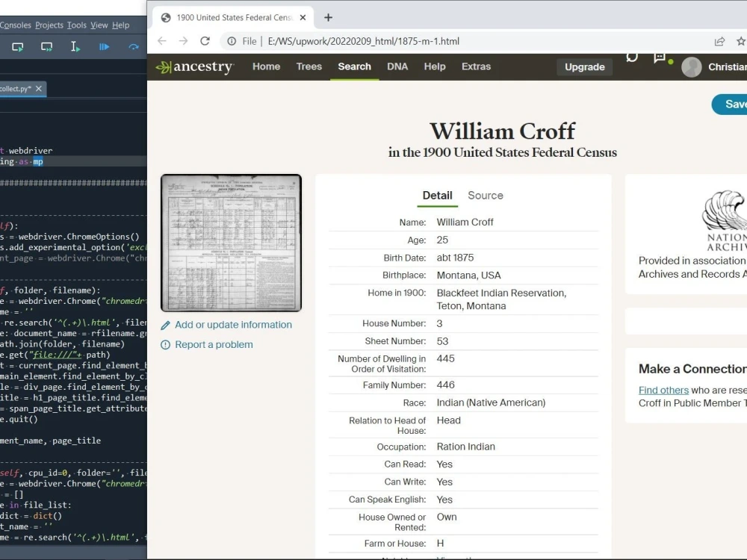Image resolution: width=747 pixels, height=560 pixels.
Task: Open the Tools menu in the IDE
Action: click(x=77, y=25)
